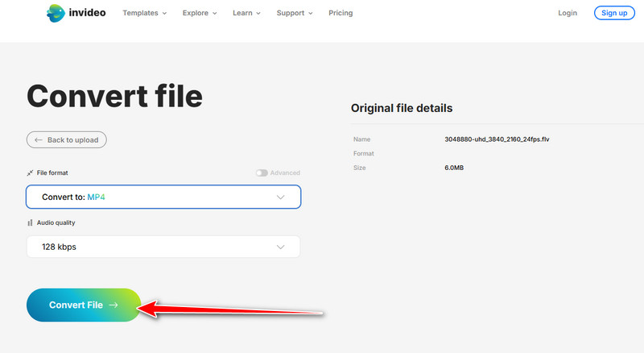The width and height of the screenshot is (644, 353).
Task: Return using Back to upload button
Action: coord(67,139)
